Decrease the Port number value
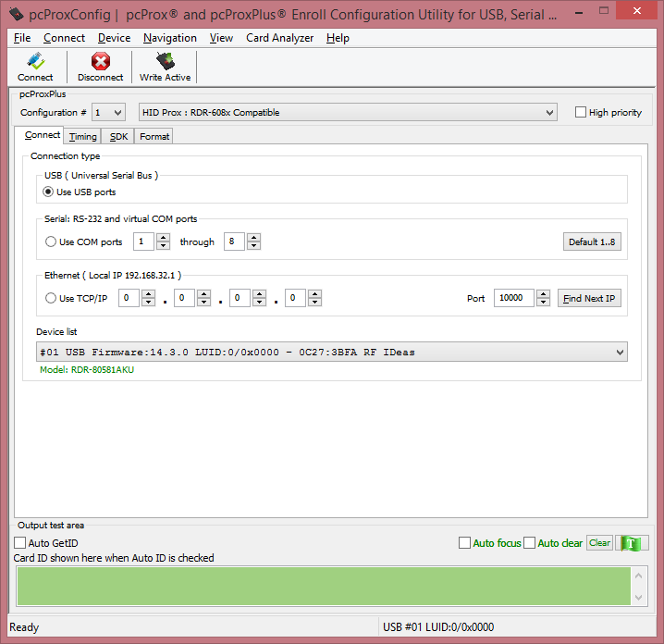 (x=543, y=302)
